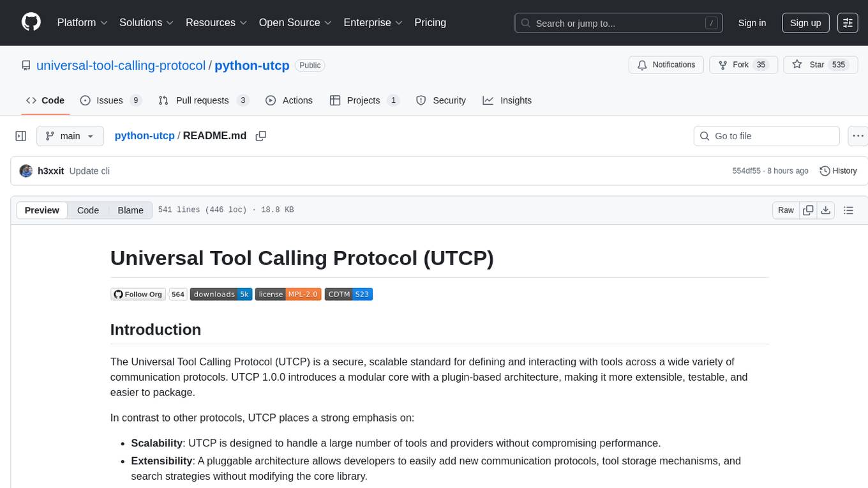The image size is (868, 488).
Task: Open the Pricing page
Action: pos(430,22)
